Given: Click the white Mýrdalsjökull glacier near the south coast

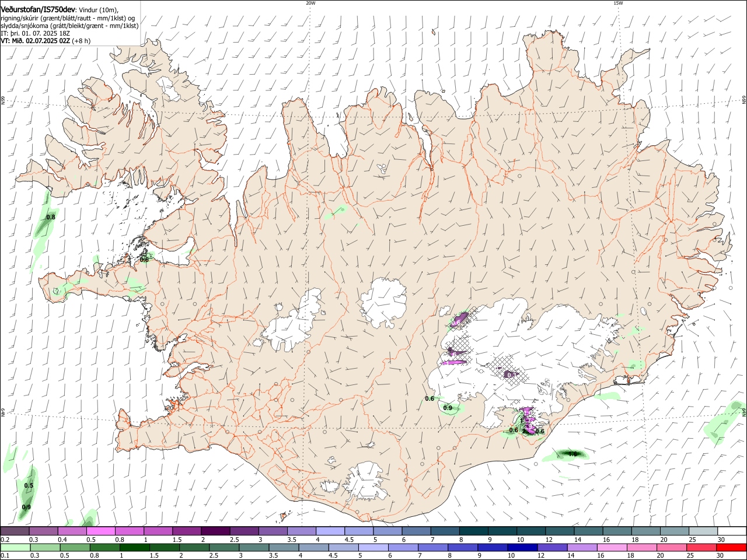Looking at the screenshot, I should pyautogui.click(x=366, y=482).
